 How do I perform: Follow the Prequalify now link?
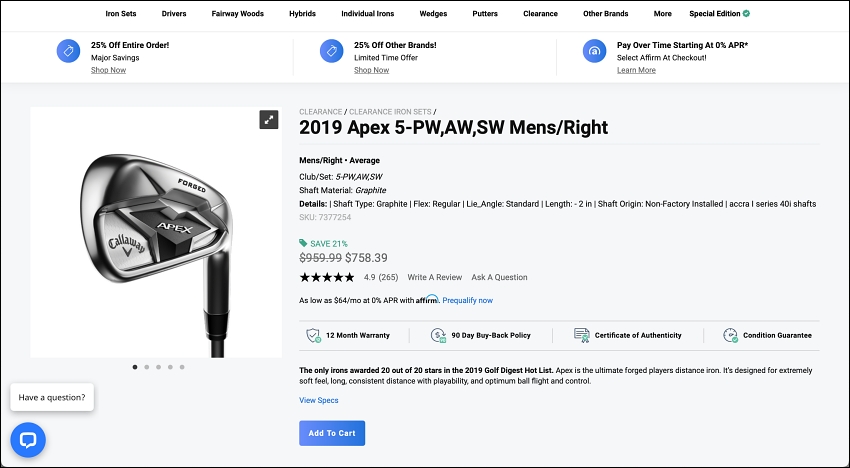[x=467, y=300]
